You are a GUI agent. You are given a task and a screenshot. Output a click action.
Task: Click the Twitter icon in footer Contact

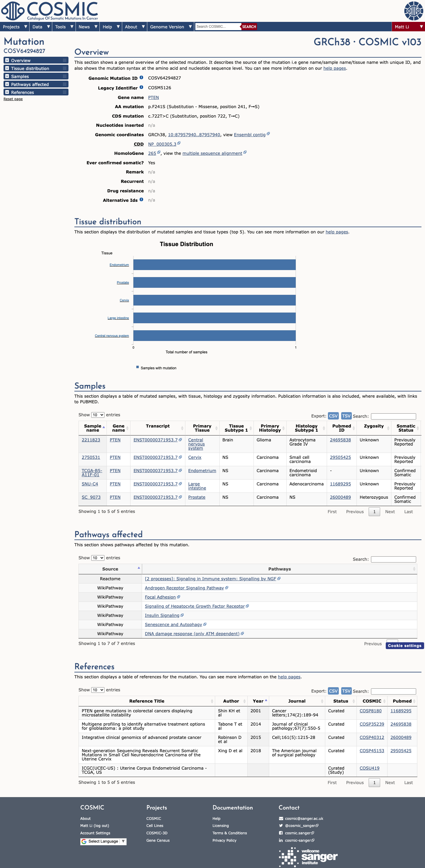pyautogui.click(x=281, y=825)
